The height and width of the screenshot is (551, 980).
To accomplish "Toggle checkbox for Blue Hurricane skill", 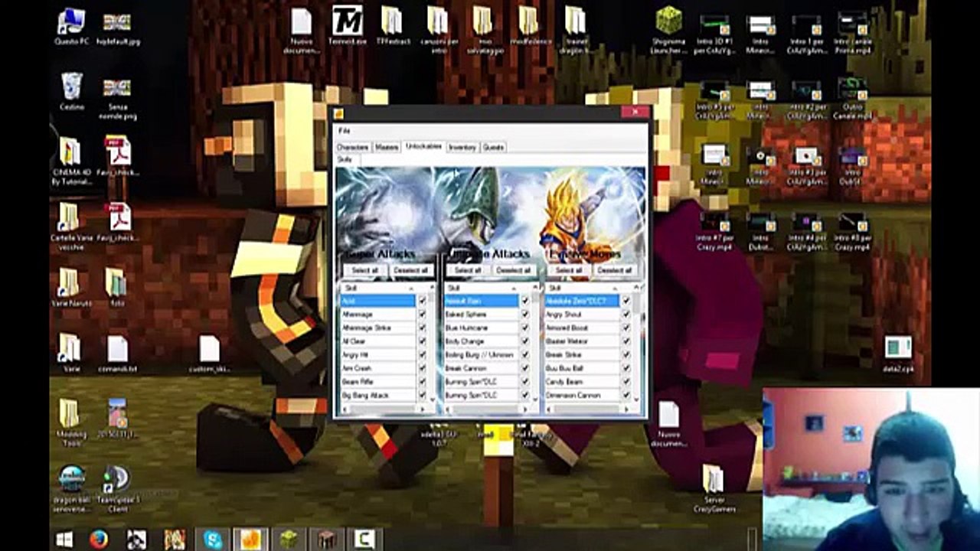I will [524, 328].
